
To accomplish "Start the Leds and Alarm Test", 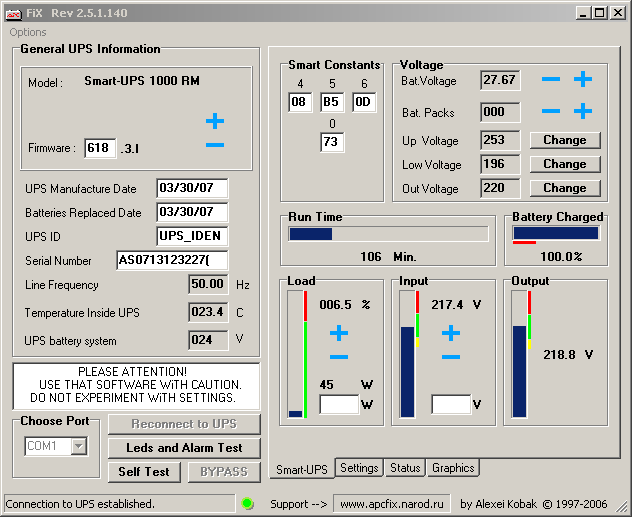I will 184,448.
